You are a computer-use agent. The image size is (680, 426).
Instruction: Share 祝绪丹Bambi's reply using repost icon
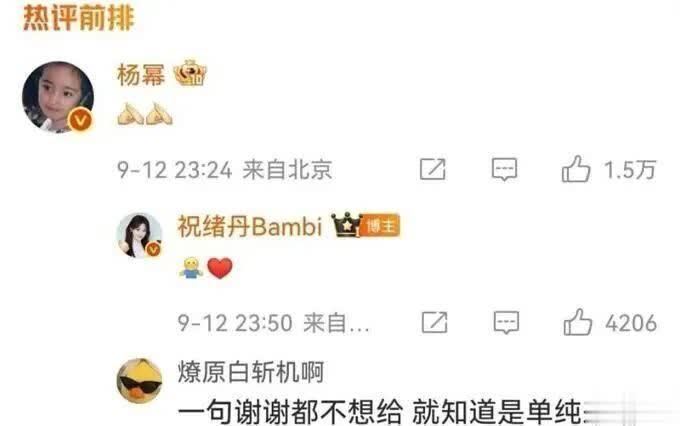pyautogui.click(x=435, y=322)
